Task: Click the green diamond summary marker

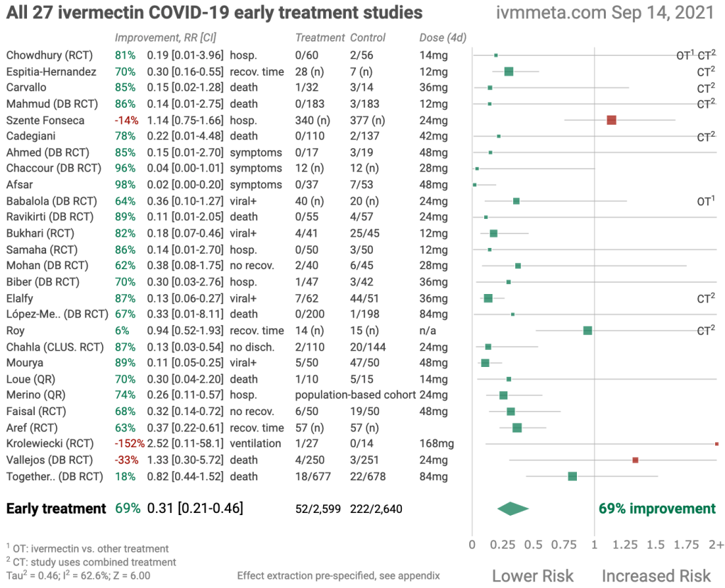Action: tap(513, 508)
